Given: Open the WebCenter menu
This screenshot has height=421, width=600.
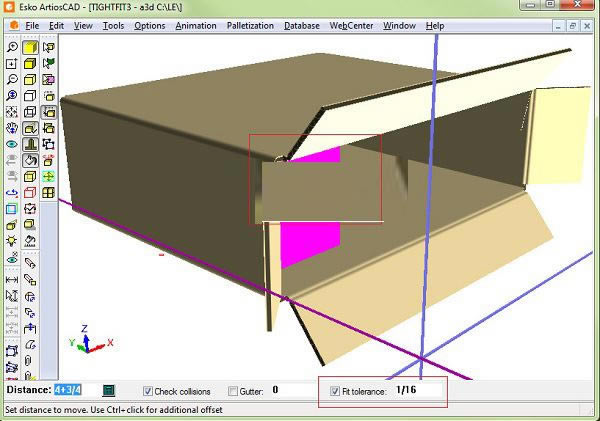Looking at the screenshot, I should coord(351,25).
